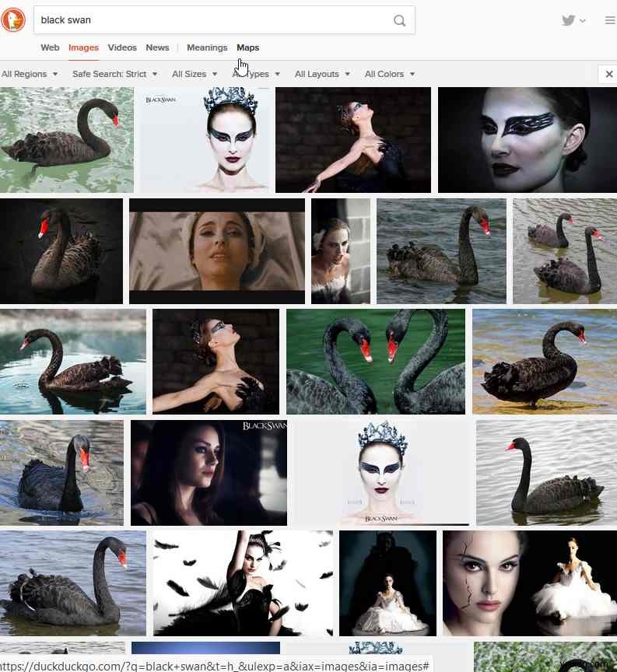
Task: Select the Images tab
Action: (x=83, y=47)
